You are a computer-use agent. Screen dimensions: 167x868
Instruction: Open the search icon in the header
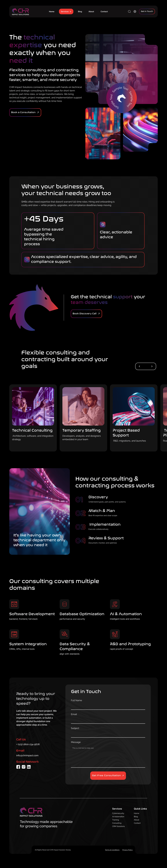129,11
